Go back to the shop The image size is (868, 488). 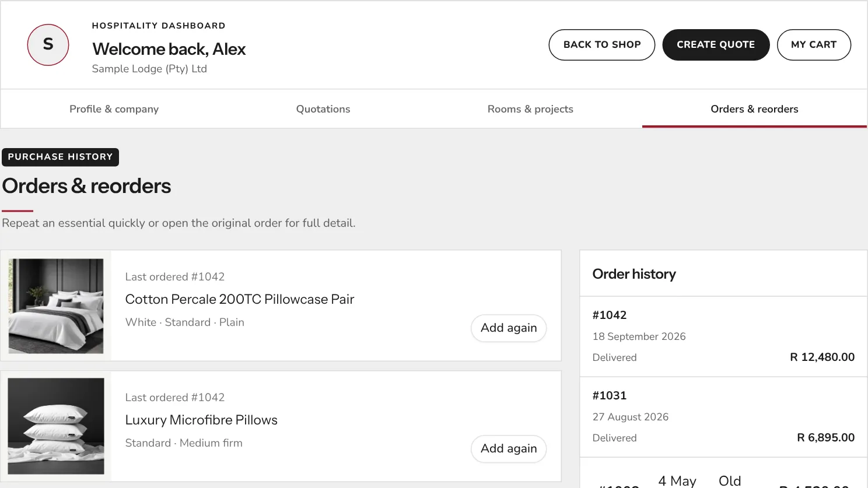[x=602, y=45]
